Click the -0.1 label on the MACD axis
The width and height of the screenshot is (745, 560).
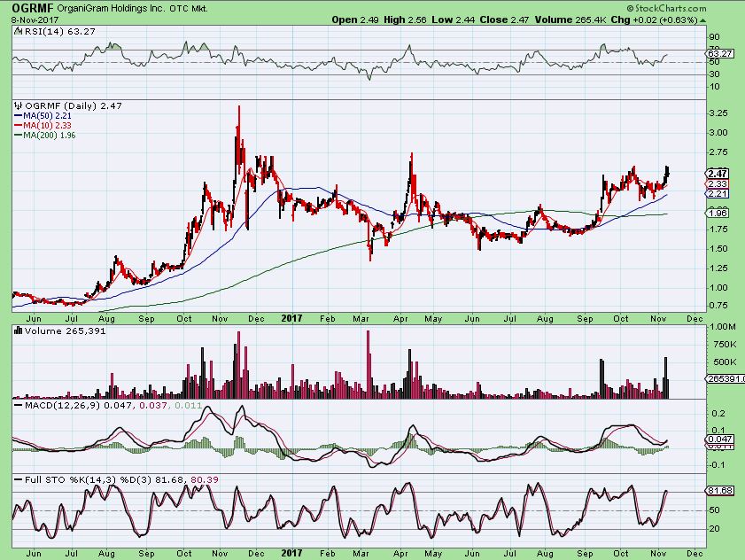click(716, 465)
